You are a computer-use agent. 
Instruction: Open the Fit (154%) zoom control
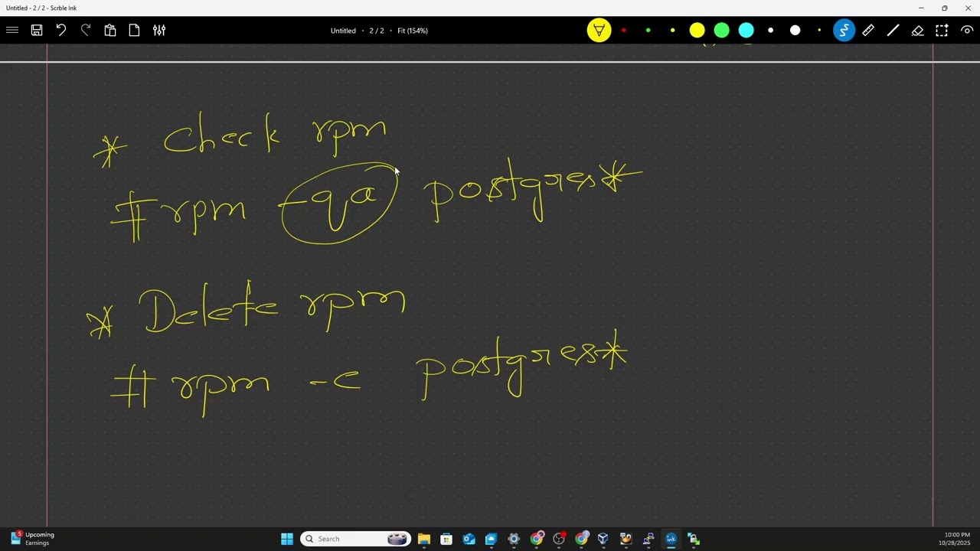413,31
